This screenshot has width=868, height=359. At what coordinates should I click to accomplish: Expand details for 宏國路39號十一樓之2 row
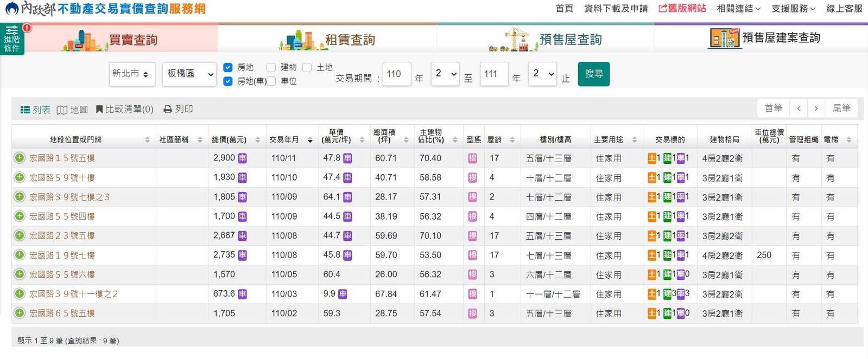pyautogui.click(x=20, y=293)
